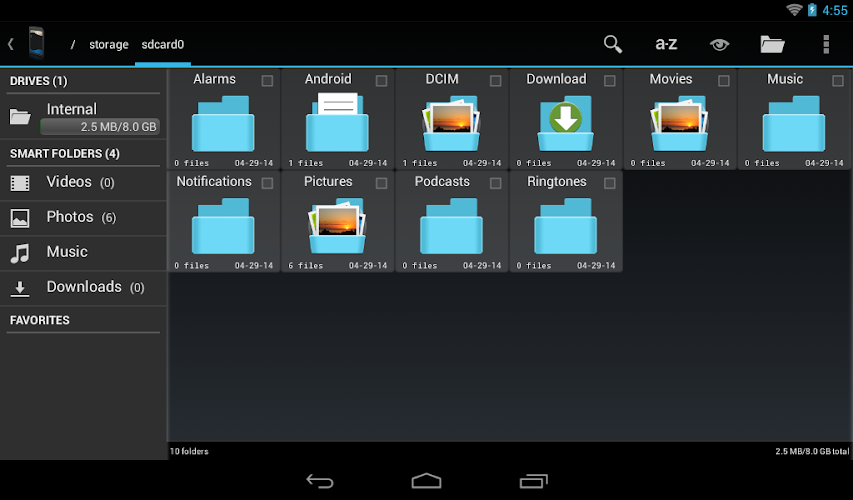Open Downloads smart folder in sidebar
This screenshot has height=500, width=853.
(x=83, y=287)
